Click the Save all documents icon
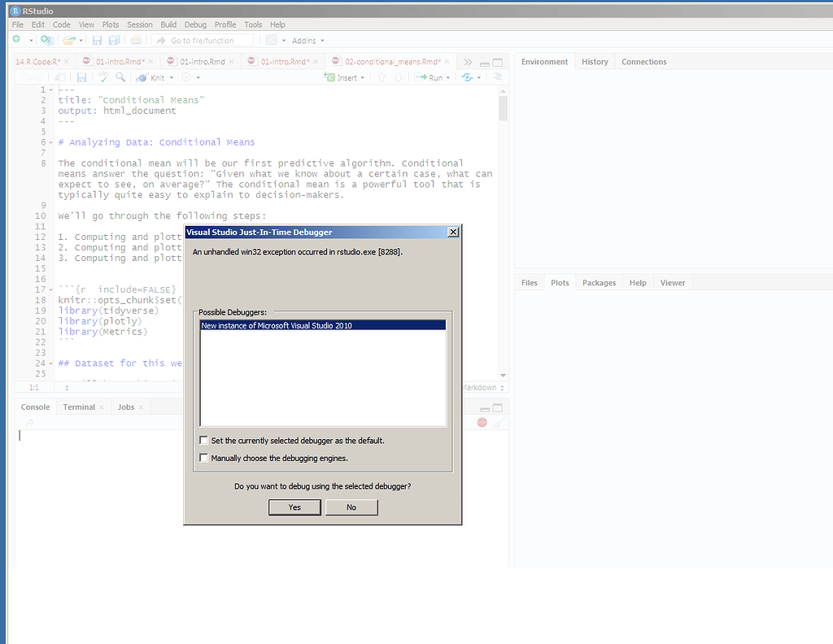Image resolution: width=833 pixels, height=644 pixels. click(114, 41)
